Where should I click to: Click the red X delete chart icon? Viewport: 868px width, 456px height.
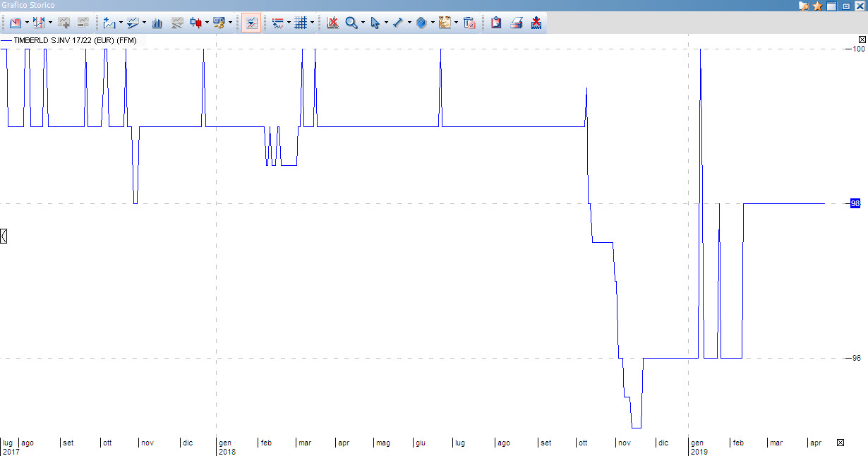click(x=332, y=23)
